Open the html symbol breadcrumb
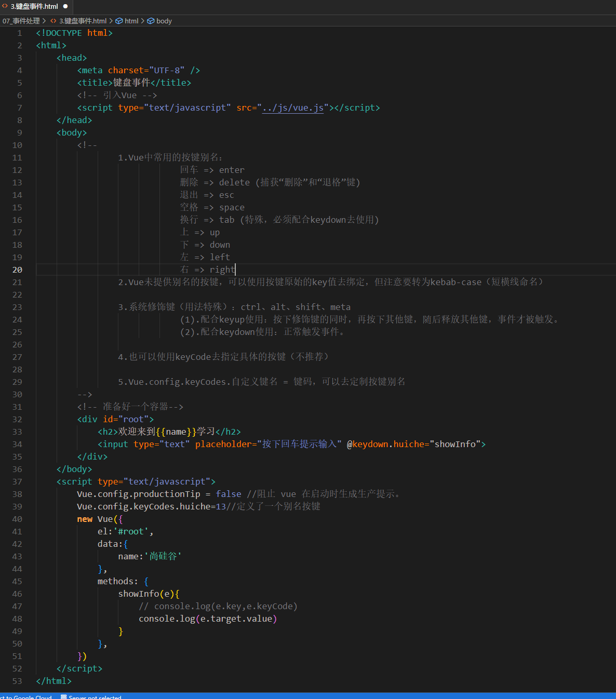Image resolution: width=616 pixels, height=699 pixels. point(131,21)
